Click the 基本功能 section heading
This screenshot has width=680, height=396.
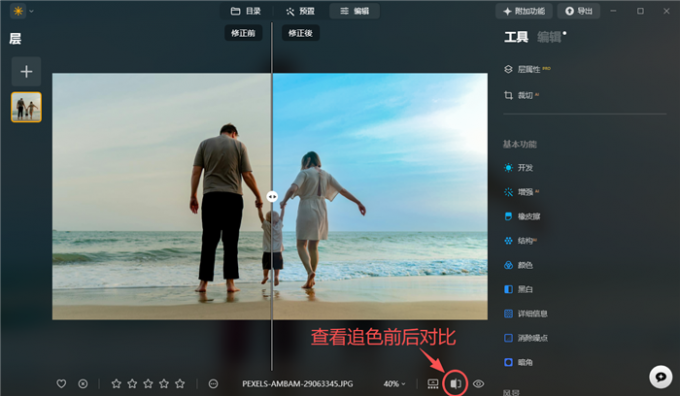click(x=520, y=144)
